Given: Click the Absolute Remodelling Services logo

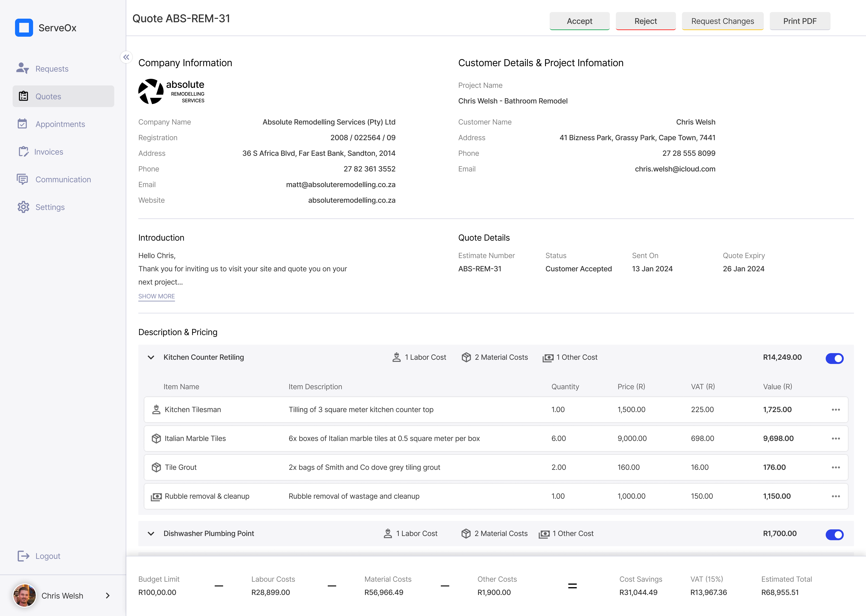Looking at the screenshot, I should [171, 91].
